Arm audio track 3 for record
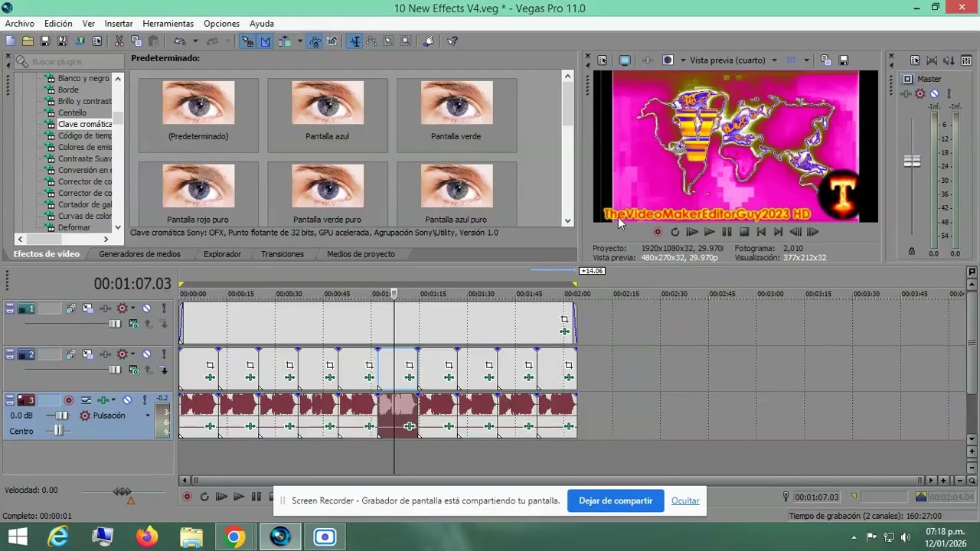Screen dimensions: 980x551 (68, 400)
